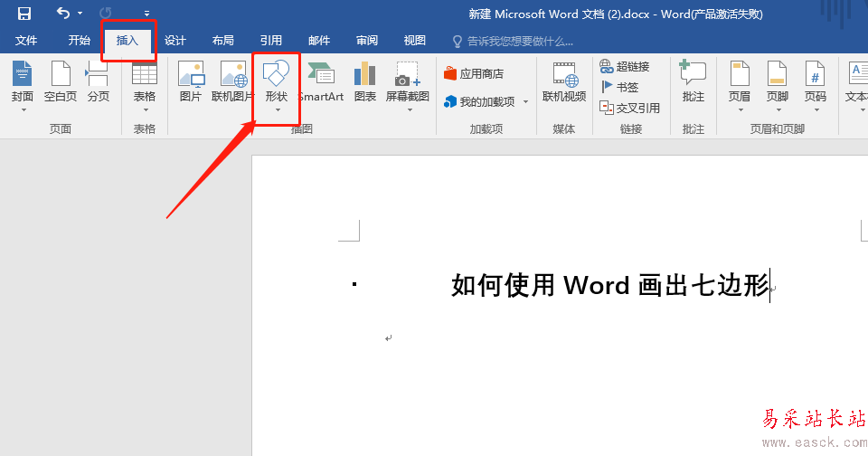Click the 屏幕截图 (Screenshot) icon
Image resolution: width=868 pixels, height=456 pixels.
(x=408, y=74)
